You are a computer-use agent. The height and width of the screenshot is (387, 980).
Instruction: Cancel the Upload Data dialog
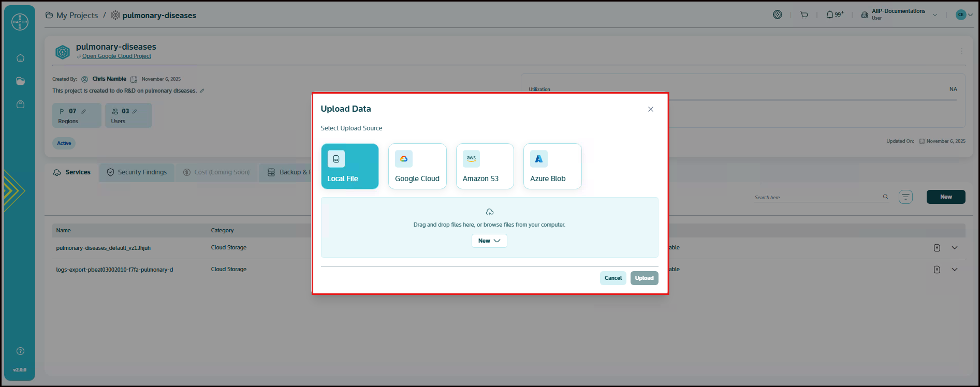click(613, 278)
